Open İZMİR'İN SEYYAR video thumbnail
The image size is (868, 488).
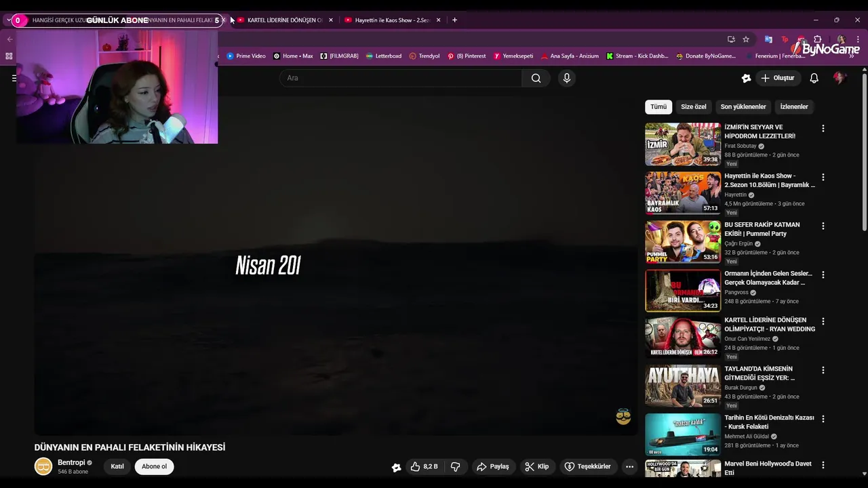[x=682, y=144]
